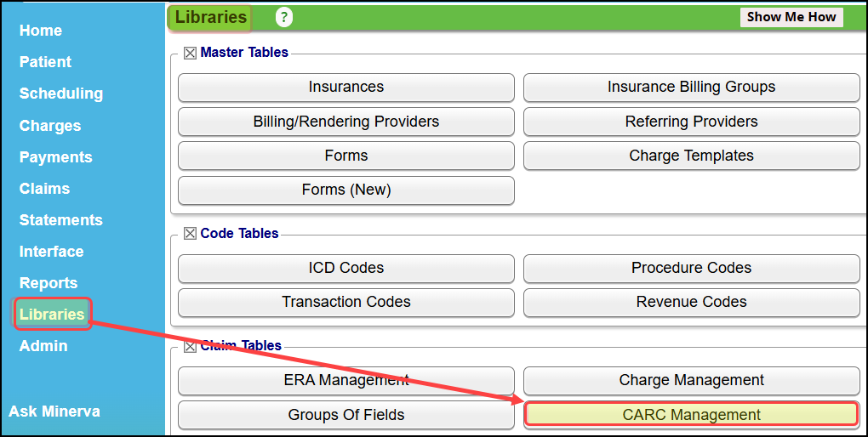Screen dimensions: 868x437
Task: Open the Show Me How button
Action: (x=791, y=17)
